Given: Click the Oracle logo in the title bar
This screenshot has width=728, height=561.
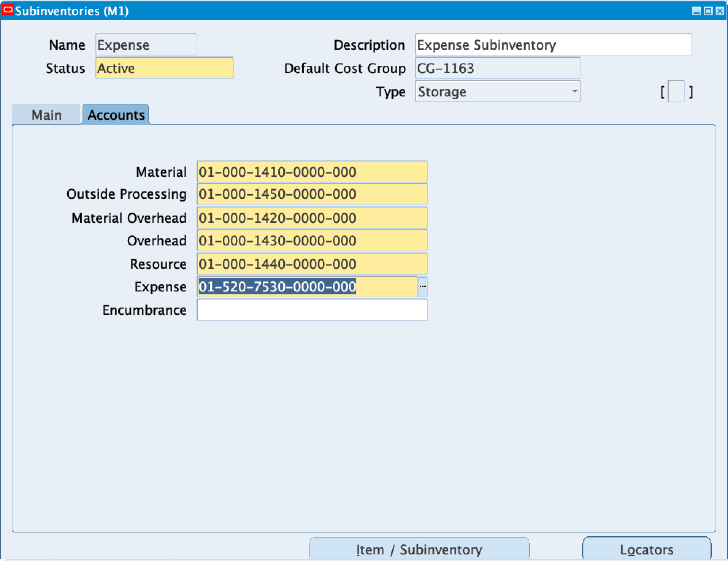Looking at the screenshot, I should click(x=8, y=9).
